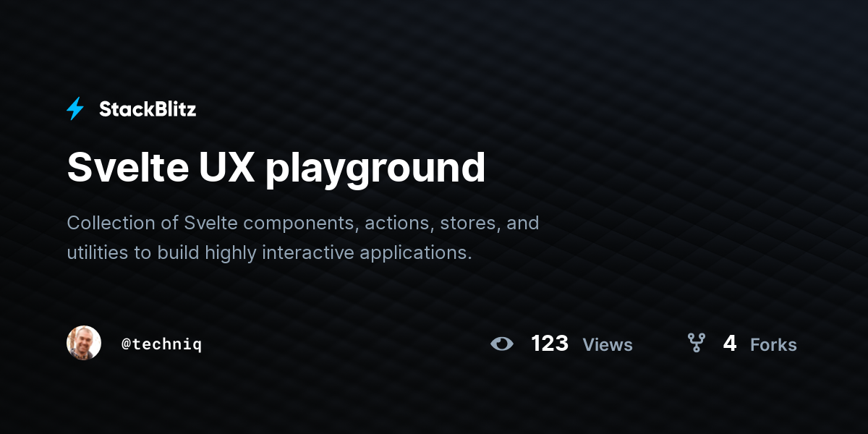Click the StackBlitz lightning bolt logo

75,109
